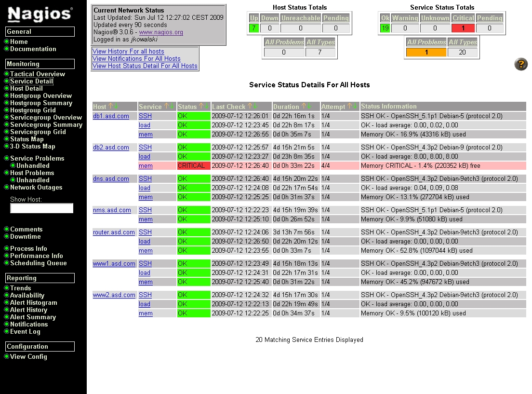Open Tactical Overview in the sidebar
This screenshot has height=394, width=532.
coord(37,74)
